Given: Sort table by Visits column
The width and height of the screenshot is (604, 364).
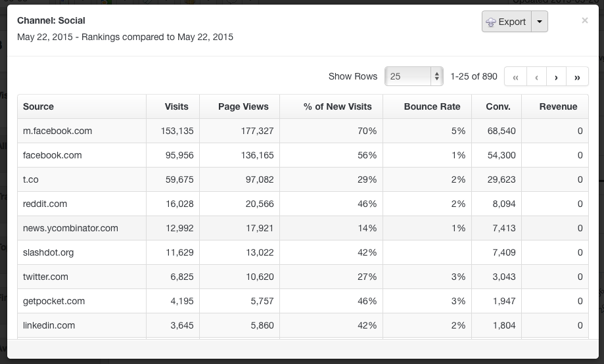Looking at the screenshot, I should coord(176,106).
